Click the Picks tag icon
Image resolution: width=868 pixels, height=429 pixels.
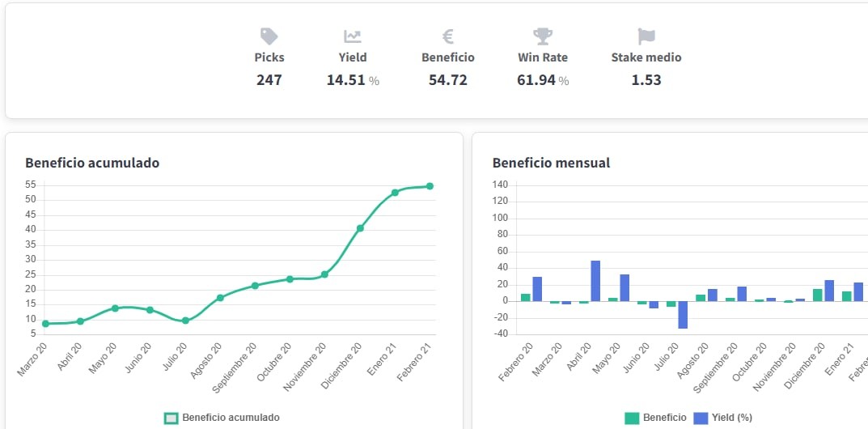[269, 36]
